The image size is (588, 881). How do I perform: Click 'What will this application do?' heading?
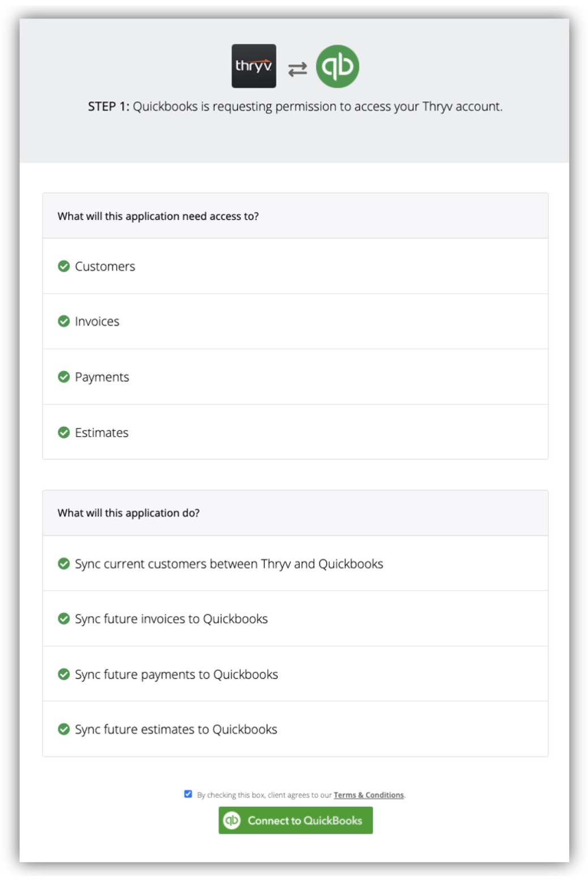[x=129, y=513]
